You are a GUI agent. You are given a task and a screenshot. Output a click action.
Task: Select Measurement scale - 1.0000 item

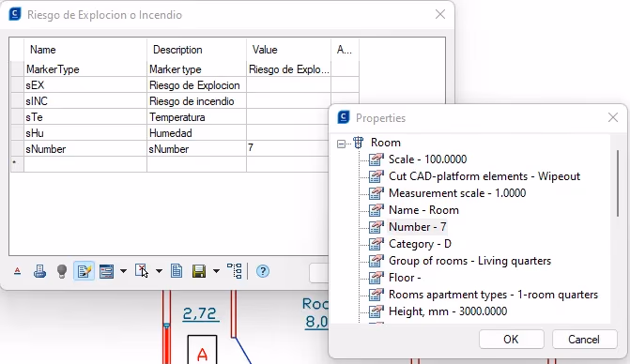[457, 193]
